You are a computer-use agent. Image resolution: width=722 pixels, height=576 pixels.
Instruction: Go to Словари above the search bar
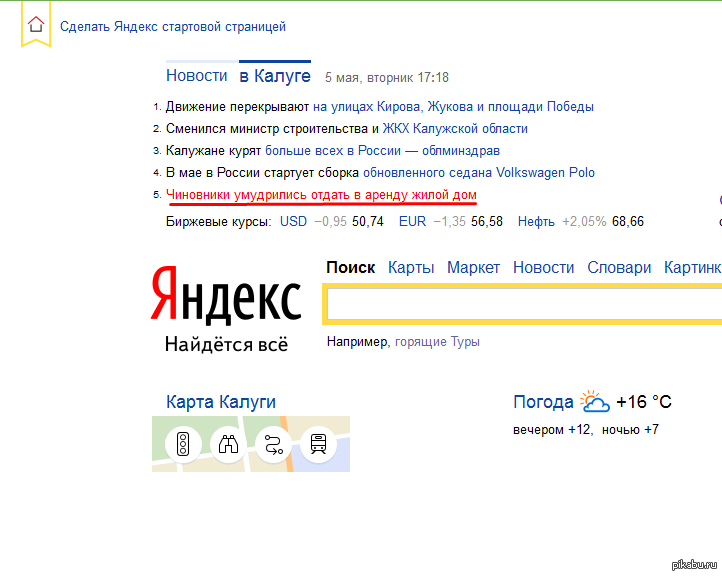(619, 267)
